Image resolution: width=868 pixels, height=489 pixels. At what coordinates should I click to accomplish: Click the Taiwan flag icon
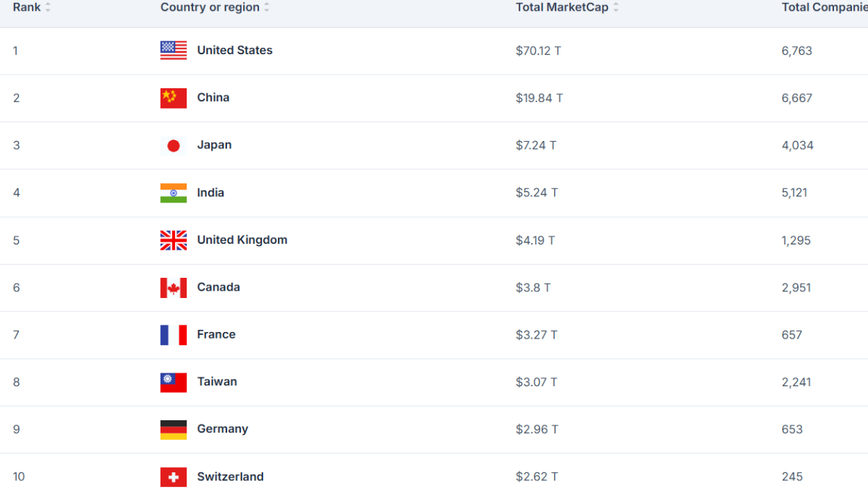click(174, 382)
